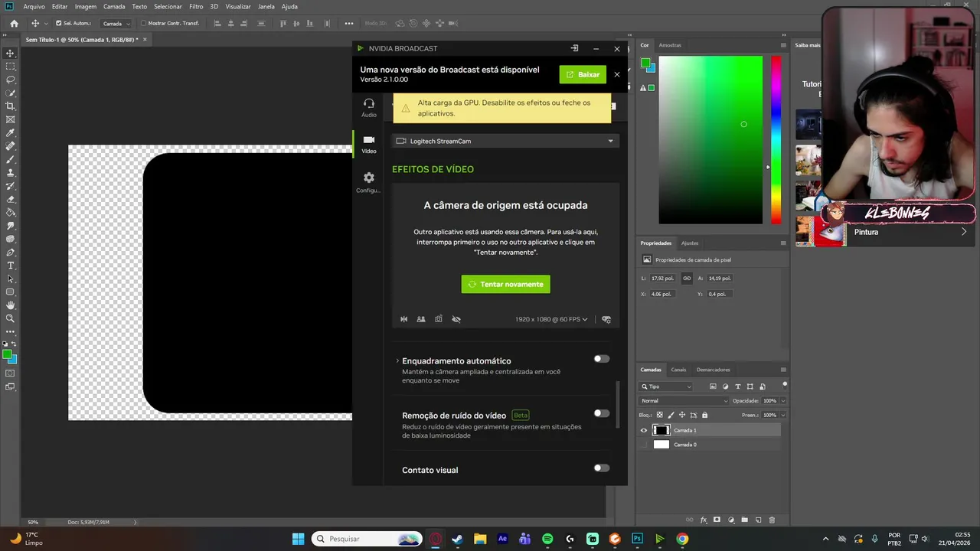Select the Rectangular Marquee tool
The image size is (980, 551).
click(11, 67)
